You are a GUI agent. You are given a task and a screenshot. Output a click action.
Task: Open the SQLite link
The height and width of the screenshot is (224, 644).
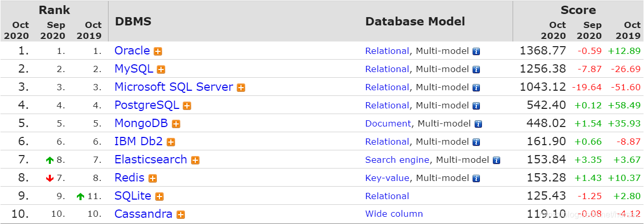pos(133,196)
